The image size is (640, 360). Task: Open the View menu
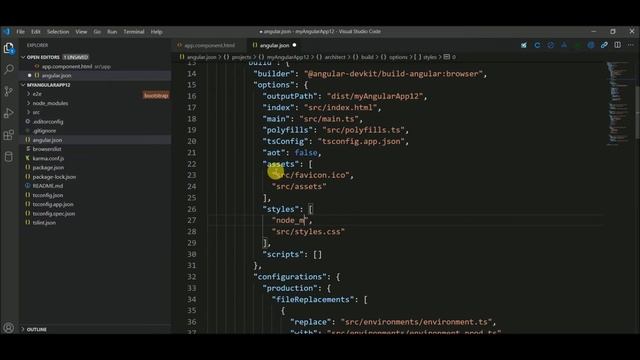click(81, 31)
